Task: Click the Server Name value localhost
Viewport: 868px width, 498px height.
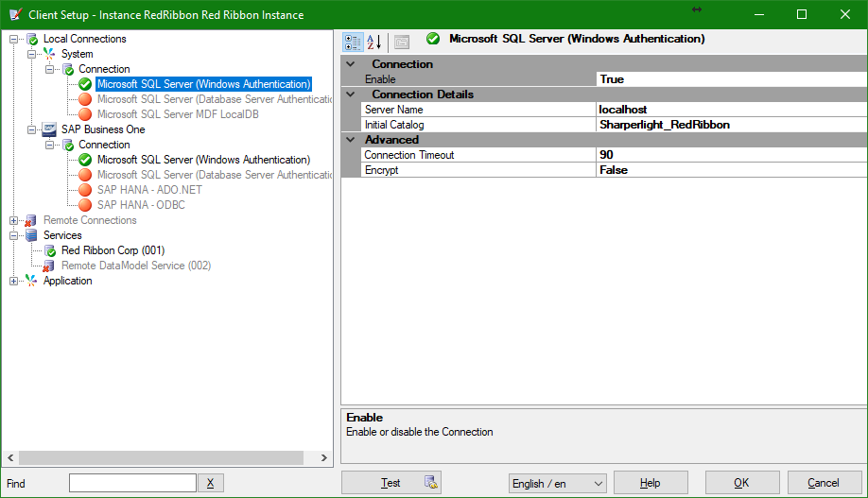Action: tap(732, 110)
